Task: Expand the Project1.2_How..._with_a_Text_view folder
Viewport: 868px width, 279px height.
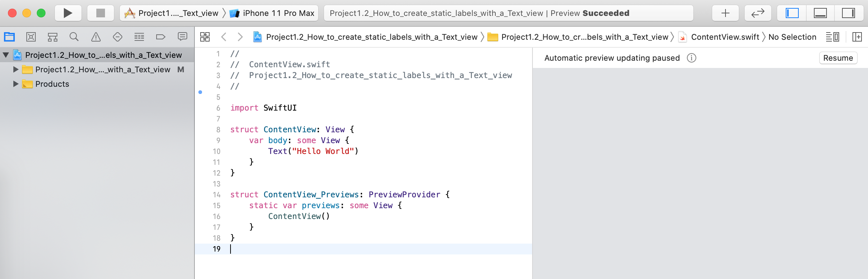Action: pyautogui.click(x=16, y=69)
